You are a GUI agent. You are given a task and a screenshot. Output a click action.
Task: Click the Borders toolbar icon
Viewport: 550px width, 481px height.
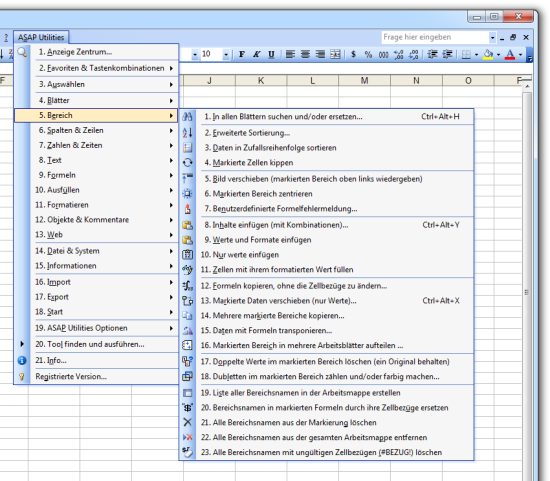click(466, 54)
